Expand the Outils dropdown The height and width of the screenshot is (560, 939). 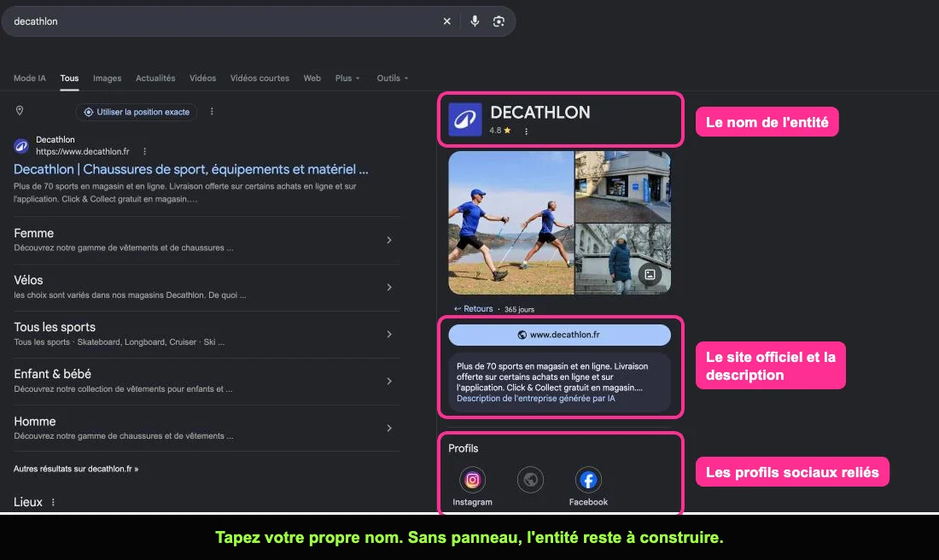393,79
